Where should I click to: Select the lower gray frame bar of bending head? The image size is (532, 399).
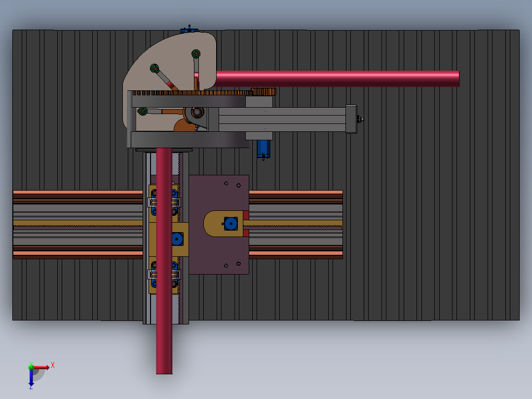(190, 140)
